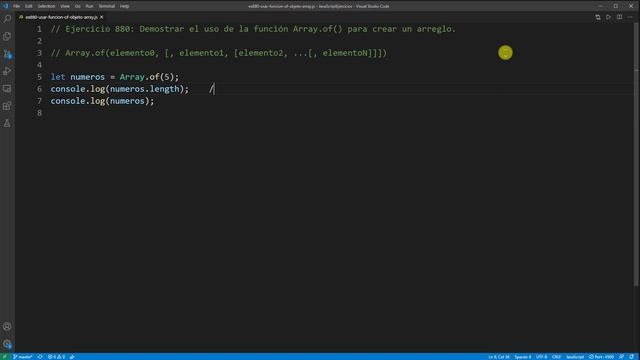Open the Go menu
Image resolution: width=640 pixels, height=360 pixels.
click(78, 6)
